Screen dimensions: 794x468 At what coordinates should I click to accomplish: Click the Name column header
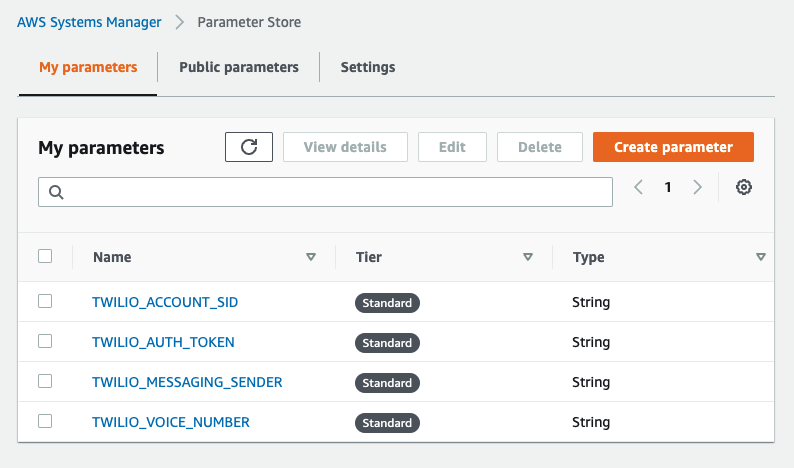(x=112, y=257)
